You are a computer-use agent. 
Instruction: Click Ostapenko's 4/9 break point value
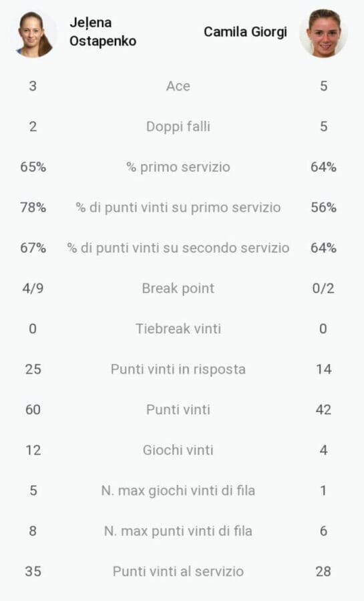[x=33, y=288]
